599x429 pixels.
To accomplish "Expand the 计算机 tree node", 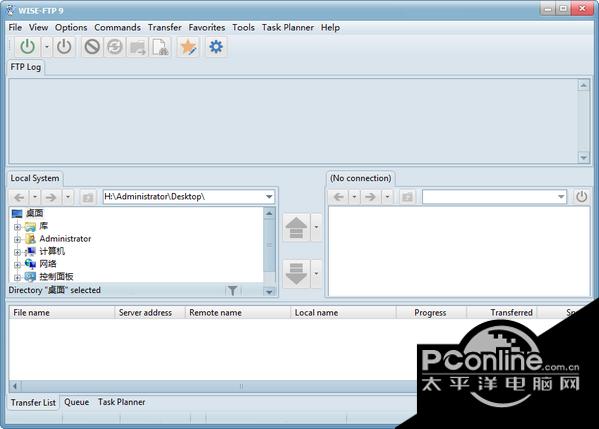I will pos(17,252).
